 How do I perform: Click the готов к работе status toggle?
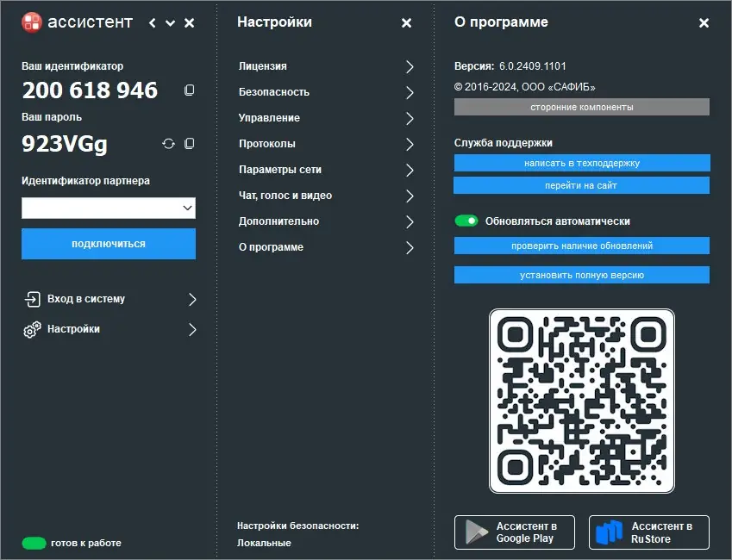point(34,544)
